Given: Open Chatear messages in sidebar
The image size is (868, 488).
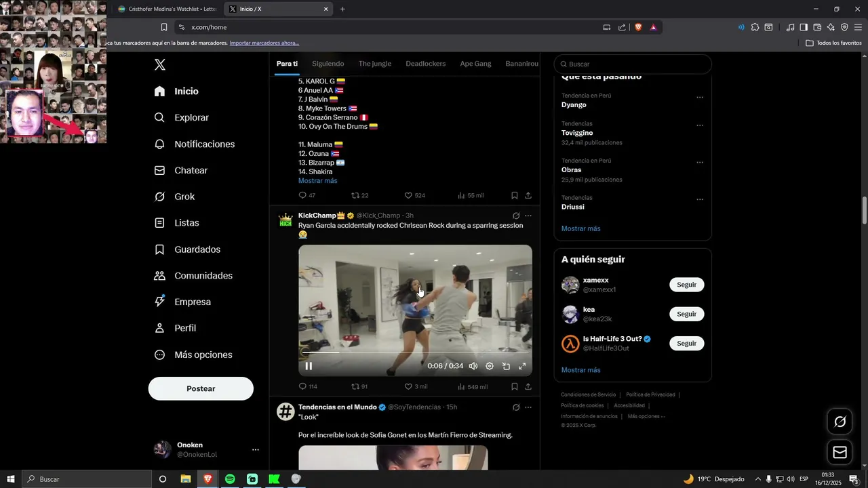Looking at the screenshot, I should point(180,170).
